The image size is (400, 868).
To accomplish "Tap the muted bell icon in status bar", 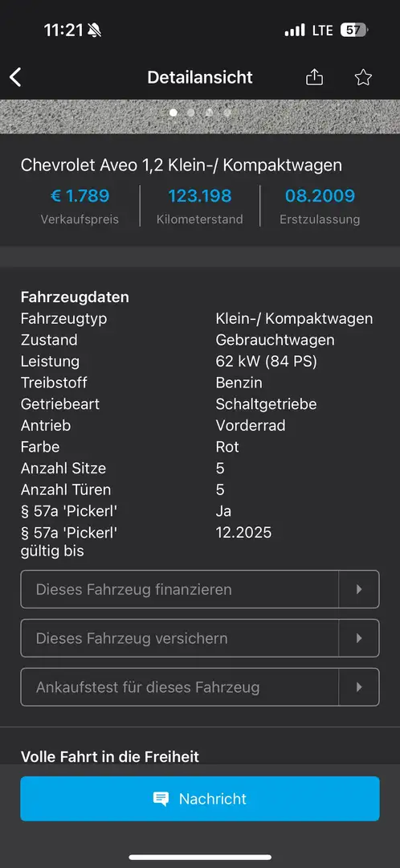I will point(94,31).
